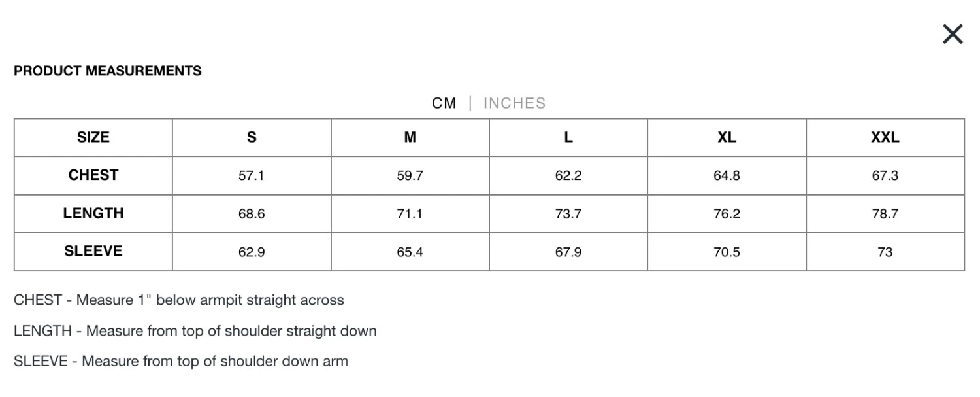Click the M size column header

[x=410, y=137]
